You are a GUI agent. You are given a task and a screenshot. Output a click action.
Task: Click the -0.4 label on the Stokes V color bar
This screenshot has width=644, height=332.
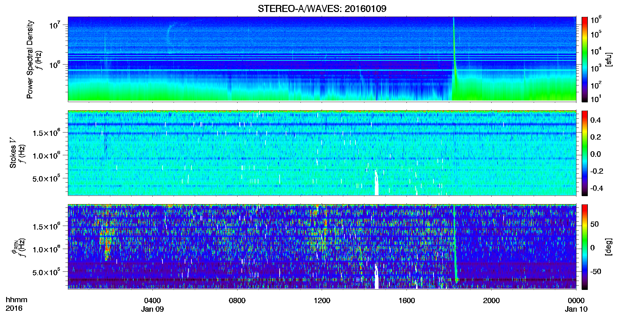(597, 188)
